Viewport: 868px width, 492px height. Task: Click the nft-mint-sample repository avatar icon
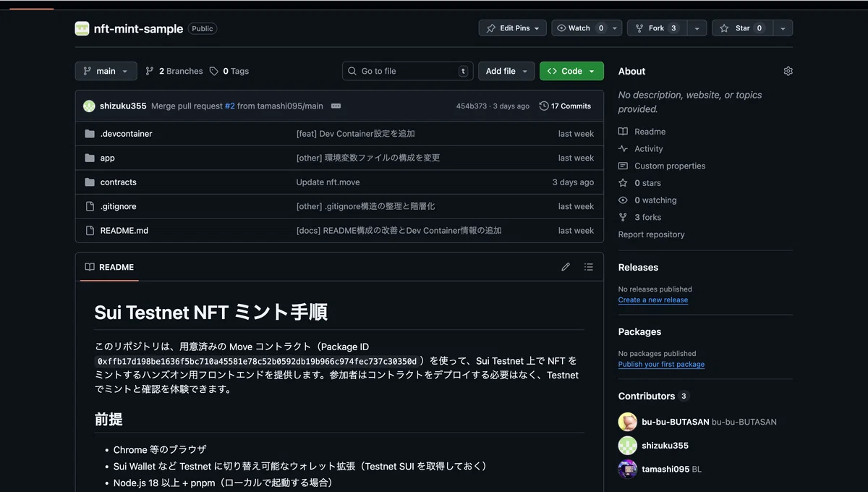point(82,28)
